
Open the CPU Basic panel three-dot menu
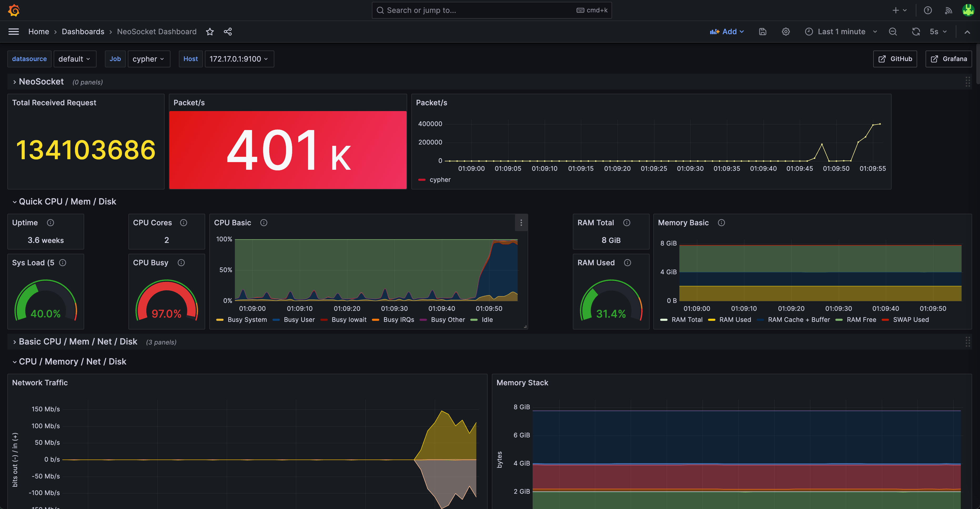pos(521,223)
